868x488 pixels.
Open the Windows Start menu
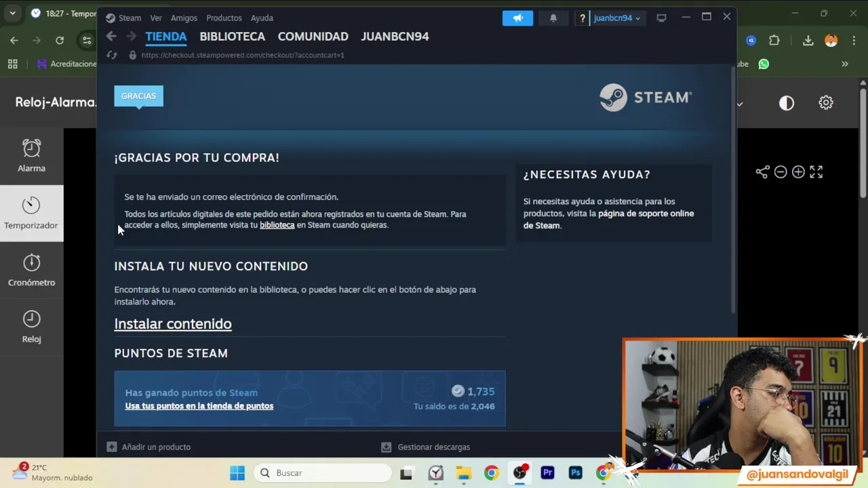[237, 473]
